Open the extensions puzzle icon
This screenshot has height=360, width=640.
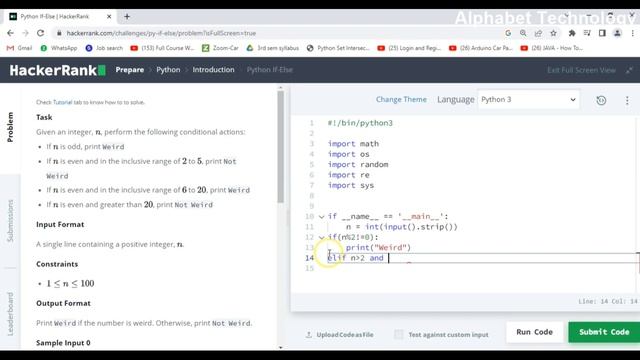pos(572,33)
